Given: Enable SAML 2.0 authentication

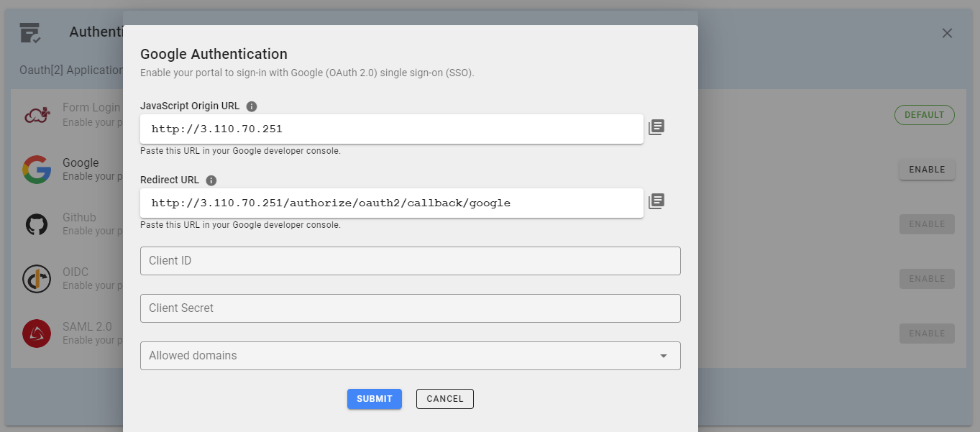Looking at the screenshot, I should (926, 333).
